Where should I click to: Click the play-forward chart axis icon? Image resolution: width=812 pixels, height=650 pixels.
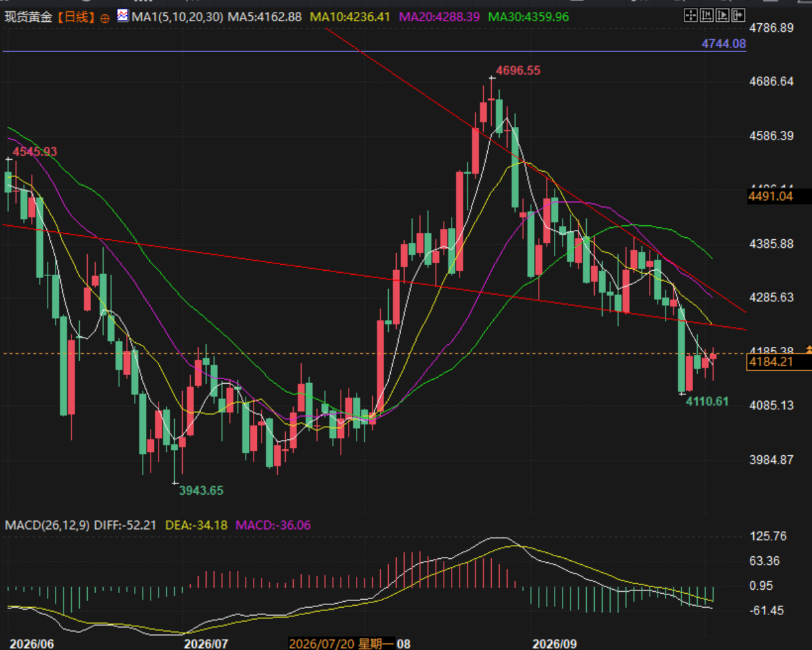pos(722,15)
